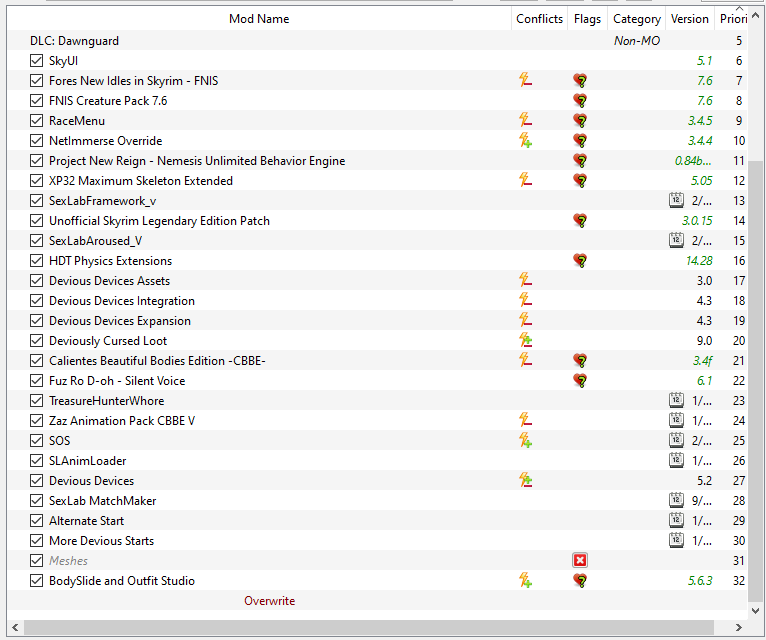766x640 pixels.
Task: Click the Non-MO category cell
Action: (637, 41)
